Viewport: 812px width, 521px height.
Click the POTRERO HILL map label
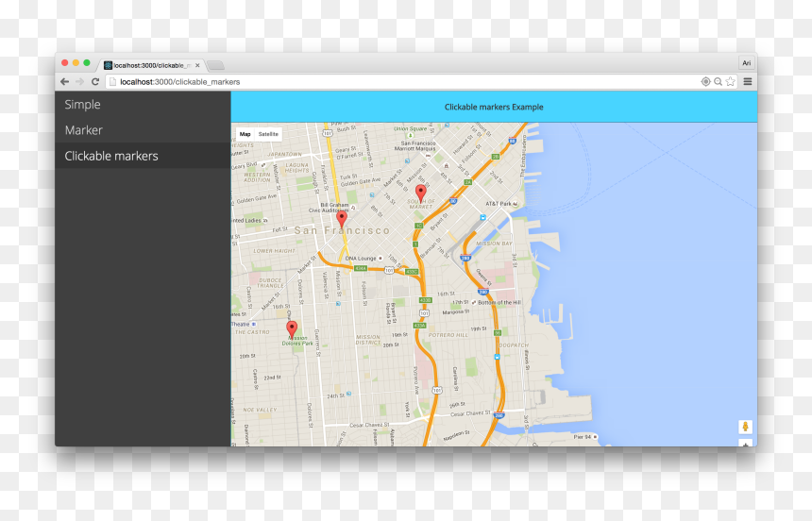448,335
